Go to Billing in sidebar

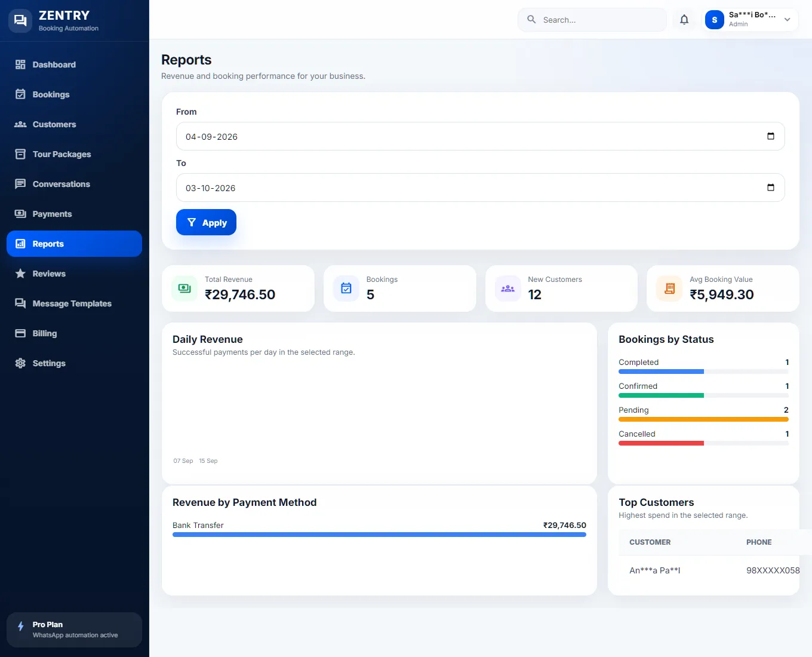[x=74, y=333]
